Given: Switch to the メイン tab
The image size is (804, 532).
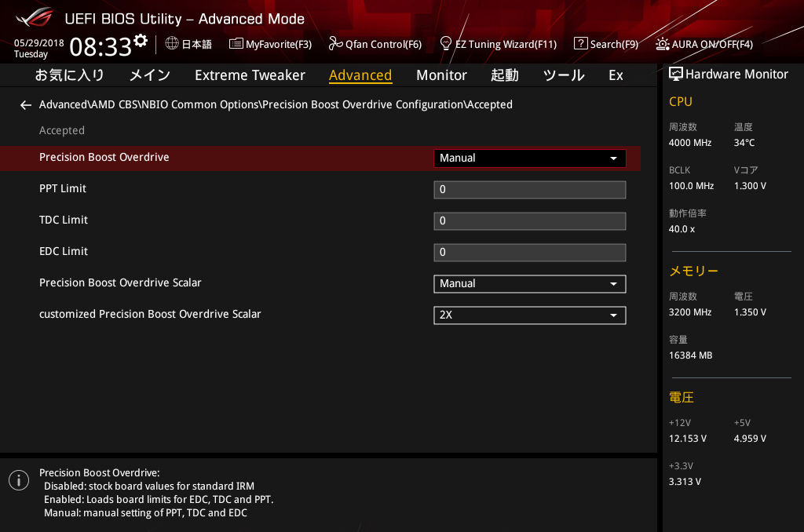Looking at the screenshot, I should click(x=150, y=75).
